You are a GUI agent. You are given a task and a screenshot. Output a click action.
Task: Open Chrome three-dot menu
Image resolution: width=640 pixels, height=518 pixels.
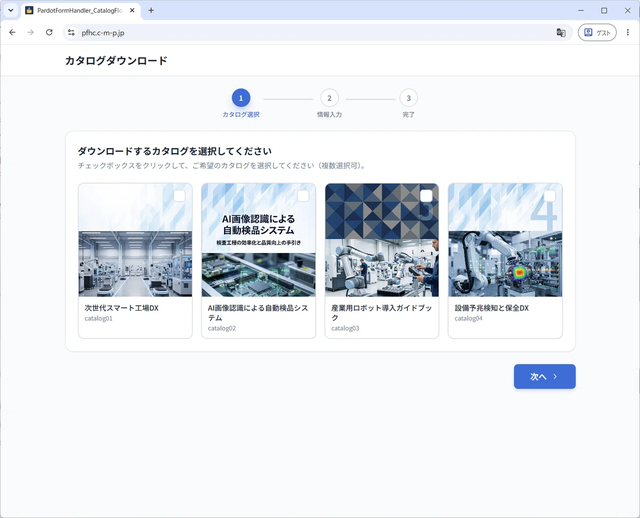pyautogui.click(x=628, y=33)
